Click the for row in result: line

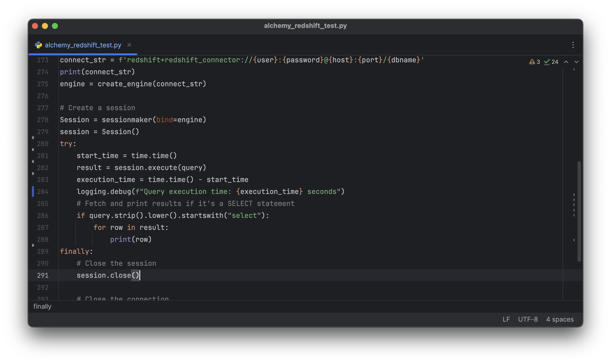click(x=131, y=228)
